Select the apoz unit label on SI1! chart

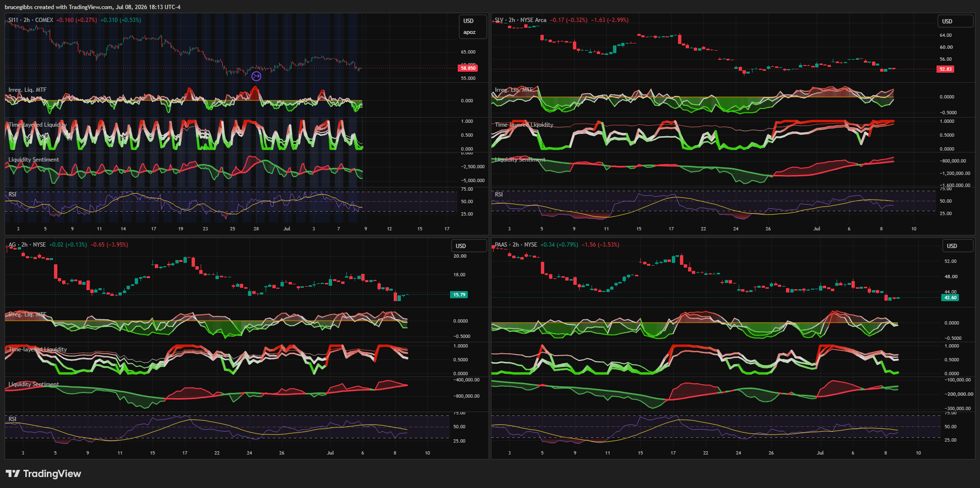469,33
